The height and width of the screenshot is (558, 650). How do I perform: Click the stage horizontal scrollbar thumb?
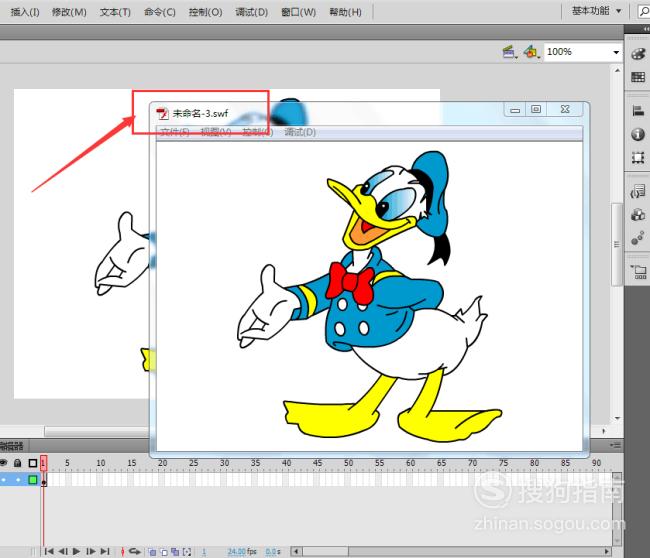point(97,432)
